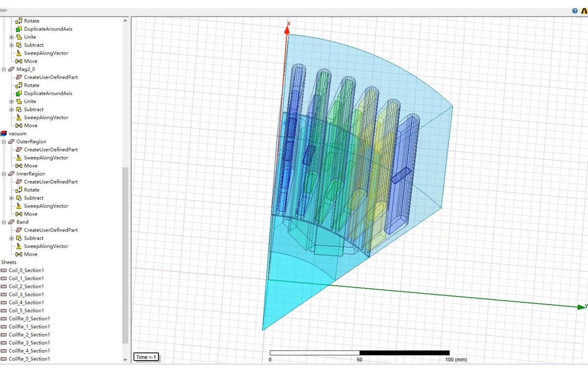Collapse the Mag2_0 tree node

pos(3,69)
